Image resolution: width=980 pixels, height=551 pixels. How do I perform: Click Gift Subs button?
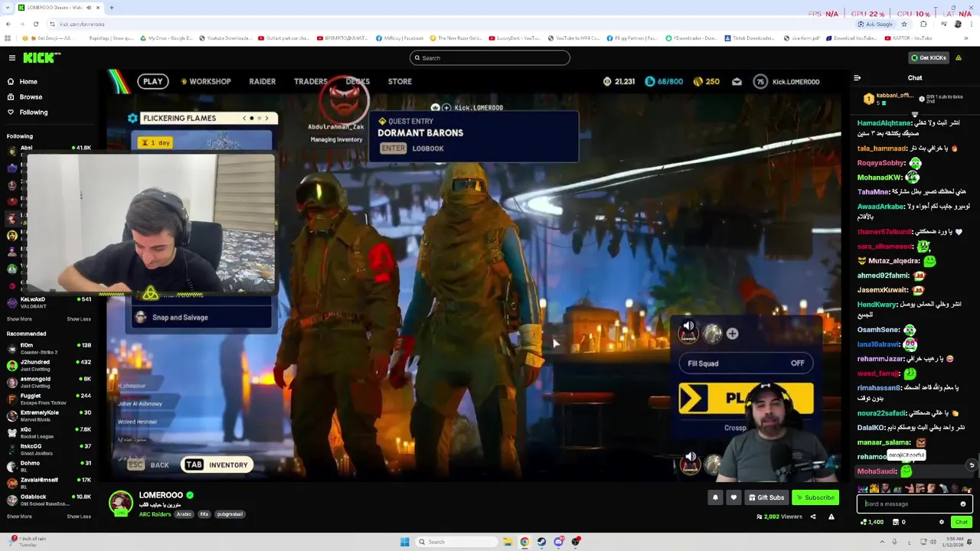tap(766, 497)
